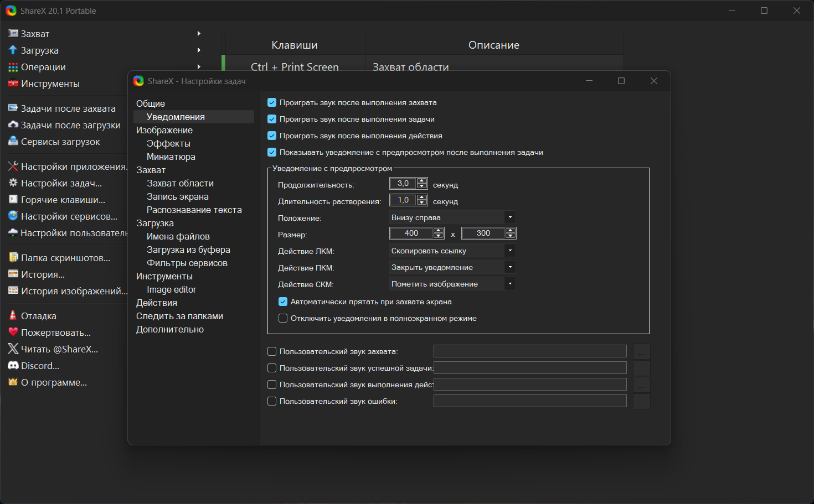This screenshot has width=814, height=504.
Task: Click the Захват camera icon in main menu
Action: click(13, 34)
